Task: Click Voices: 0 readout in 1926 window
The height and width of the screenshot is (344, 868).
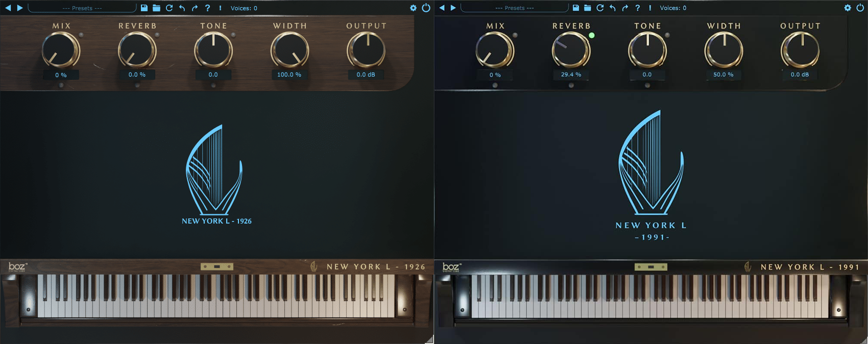Action: 244,8
